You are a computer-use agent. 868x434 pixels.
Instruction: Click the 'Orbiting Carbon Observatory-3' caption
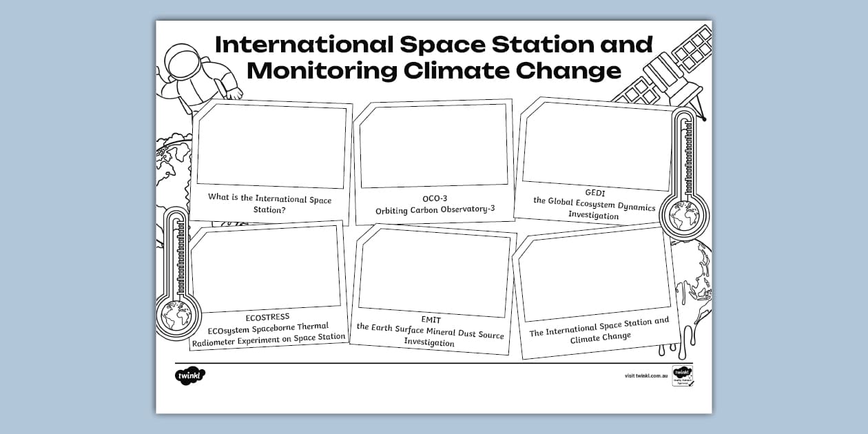[x=435, y=209]
